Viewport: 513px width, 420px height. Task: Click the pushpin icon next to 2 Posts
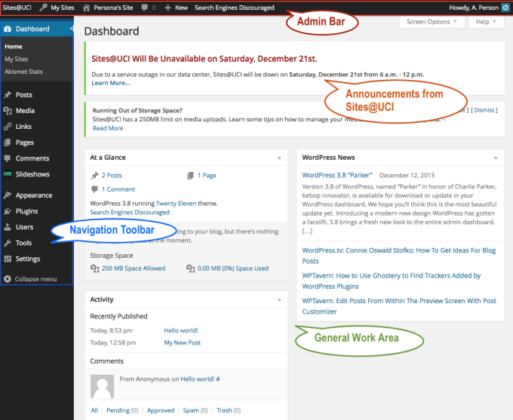click(x=94, y=176)
